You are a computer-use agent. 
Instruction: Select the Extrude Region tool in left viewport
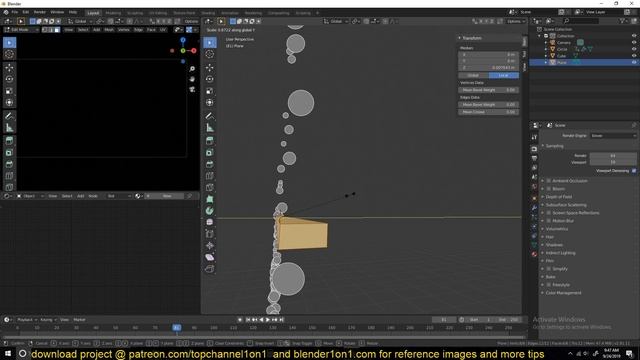click(x=9, y=141)
